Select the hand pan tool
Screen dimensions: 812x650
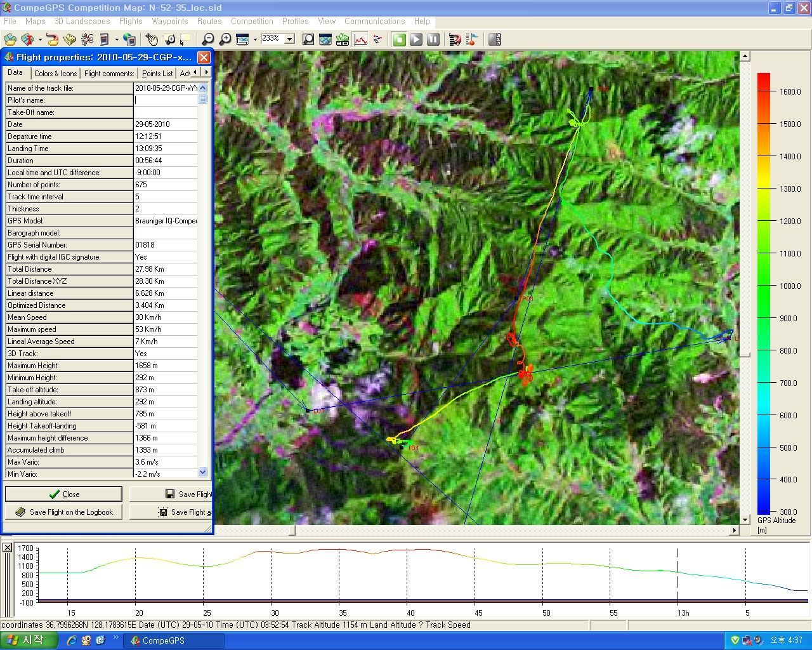pyautogui.click(x=152, y=39)
